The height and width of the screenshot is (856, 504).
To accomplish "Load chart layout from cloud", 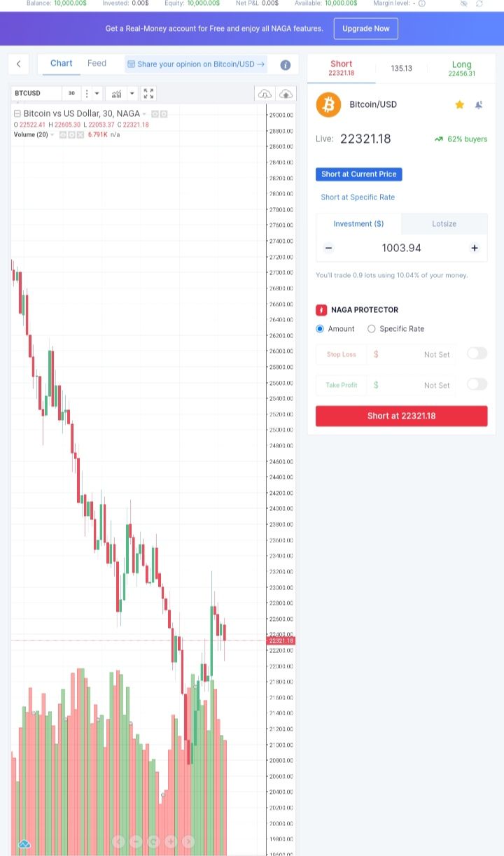I will click(265, 93).
